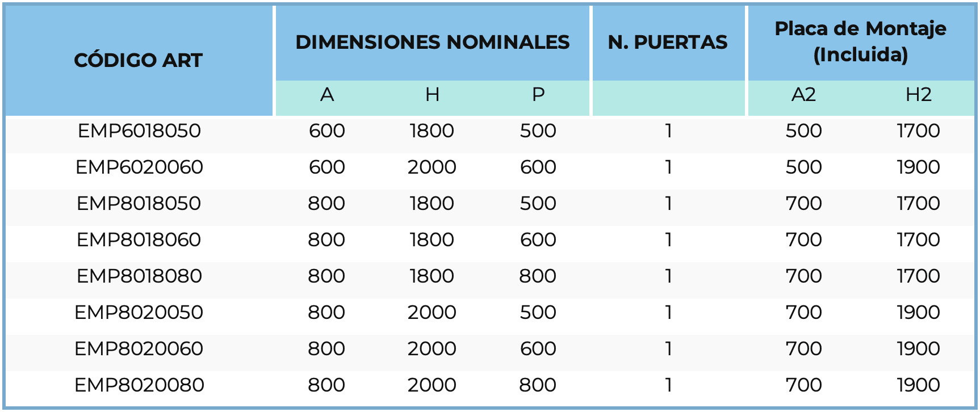980x412 pixels.
Task: Click article code EMP8020050
Action: point(139,313)
